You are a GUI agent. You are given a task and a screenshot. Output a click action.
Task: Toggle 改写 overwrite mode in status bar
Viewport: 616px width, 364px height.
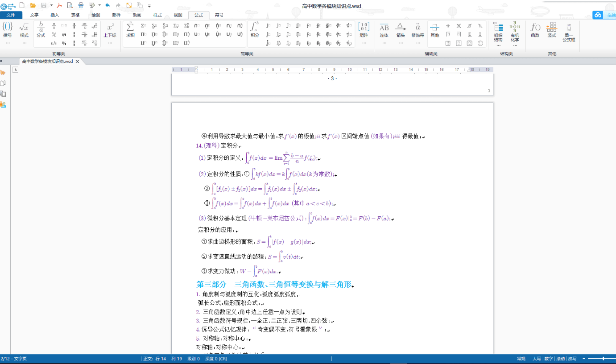coord(572,359)
